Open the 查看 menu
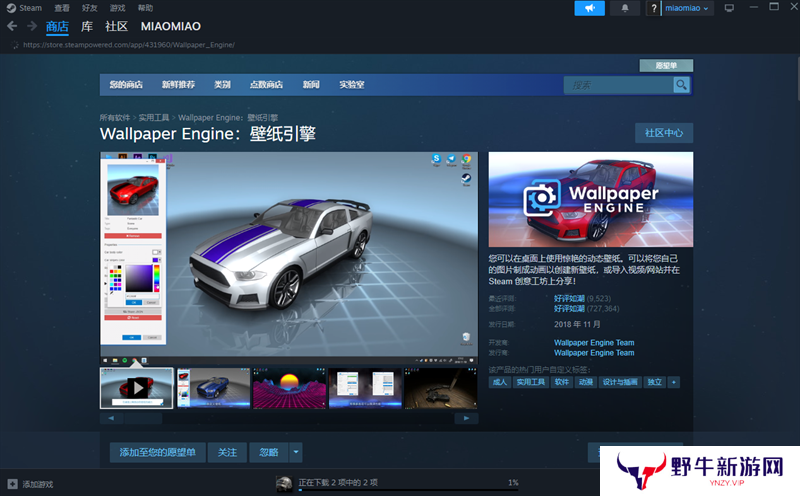 (x=62, y=8)
